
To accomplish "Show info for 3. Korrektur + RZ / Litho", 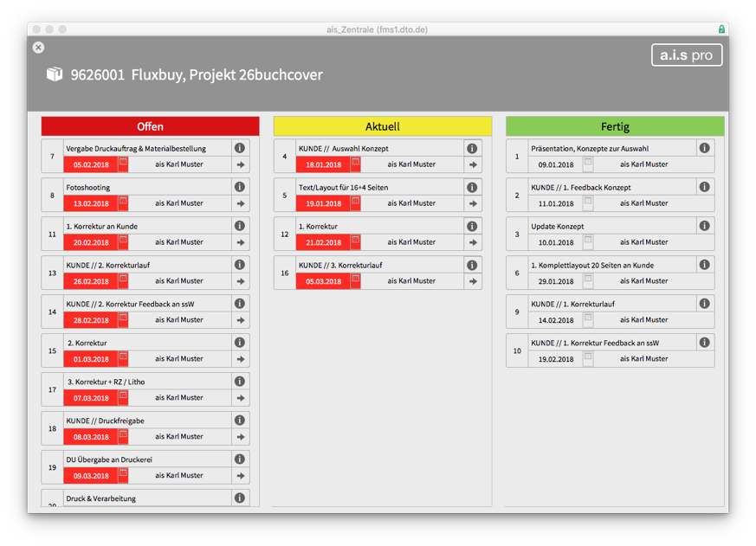I will (x=240, y=382).
